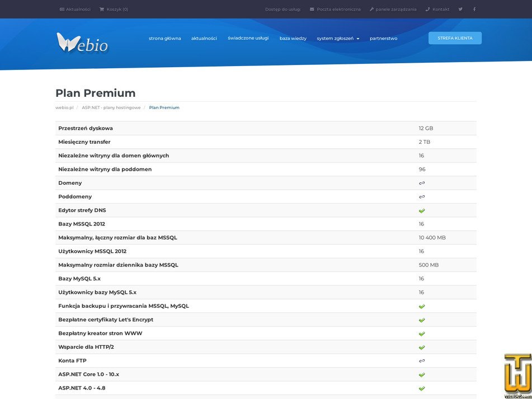Open aktualności in main navigation
The height and width of the screenshot is (399, 532).
(x=204, y=39)
